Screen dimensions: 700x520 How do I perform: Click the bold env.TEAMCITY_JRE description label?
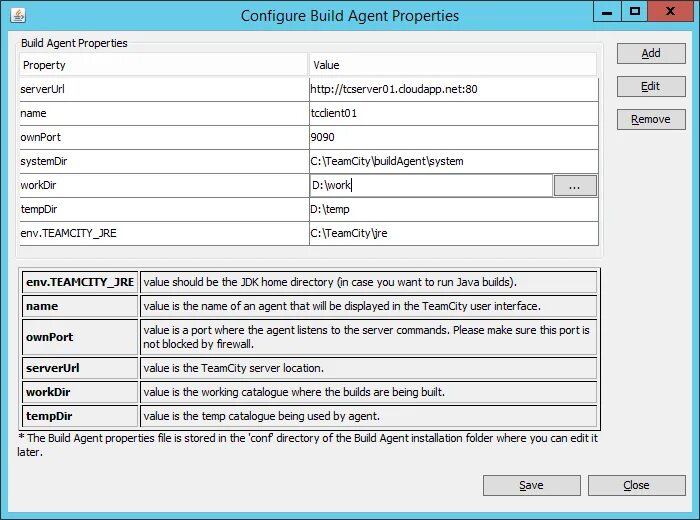coord(80,282)
